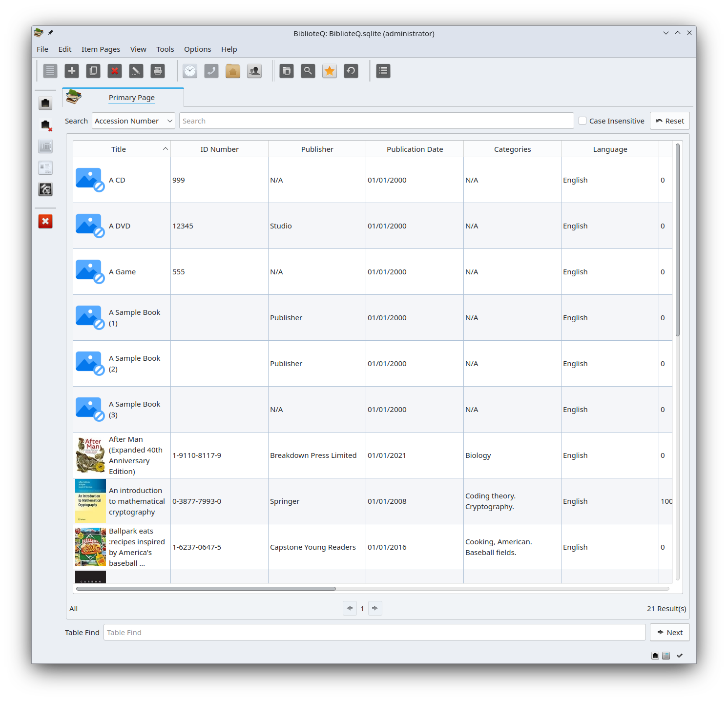Open the Accession Number search dropdown

coord(133,121)
